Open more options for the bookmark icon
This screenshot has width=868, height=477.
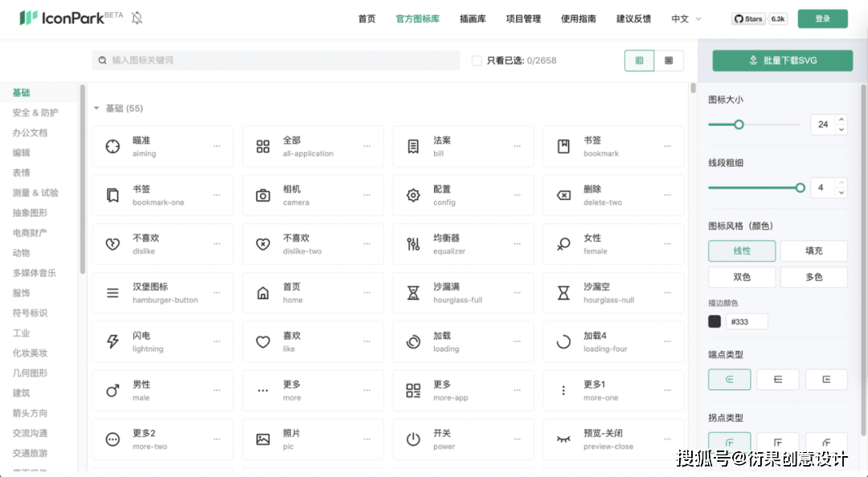(667, 146)
